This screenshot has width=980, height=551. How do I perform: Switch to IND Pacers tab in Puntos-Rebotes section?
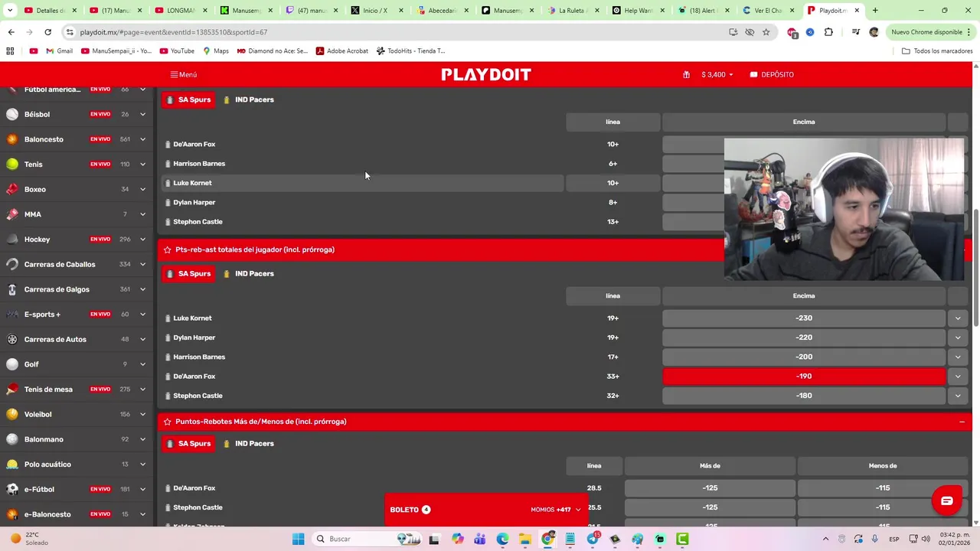tap(249, 444)
